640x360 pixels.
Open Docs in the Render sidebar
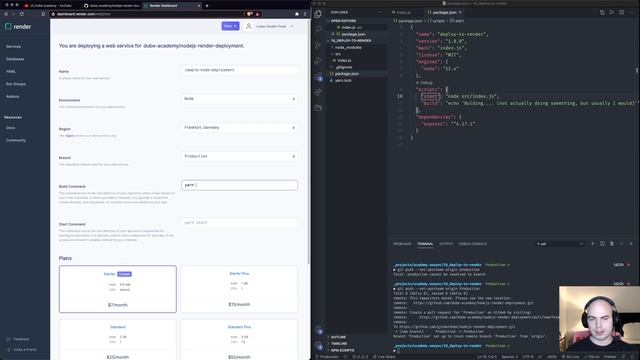[x=11, y=128]
